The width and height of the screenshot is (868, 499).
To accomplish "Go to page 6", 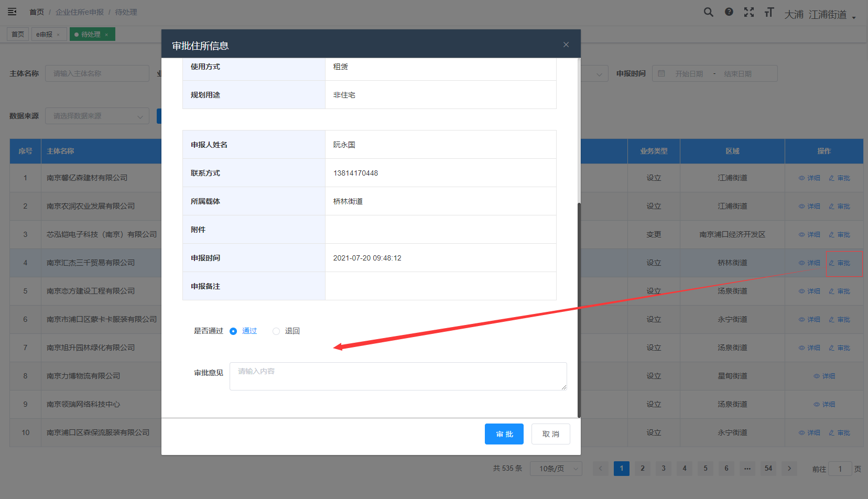I will (726, 469).
